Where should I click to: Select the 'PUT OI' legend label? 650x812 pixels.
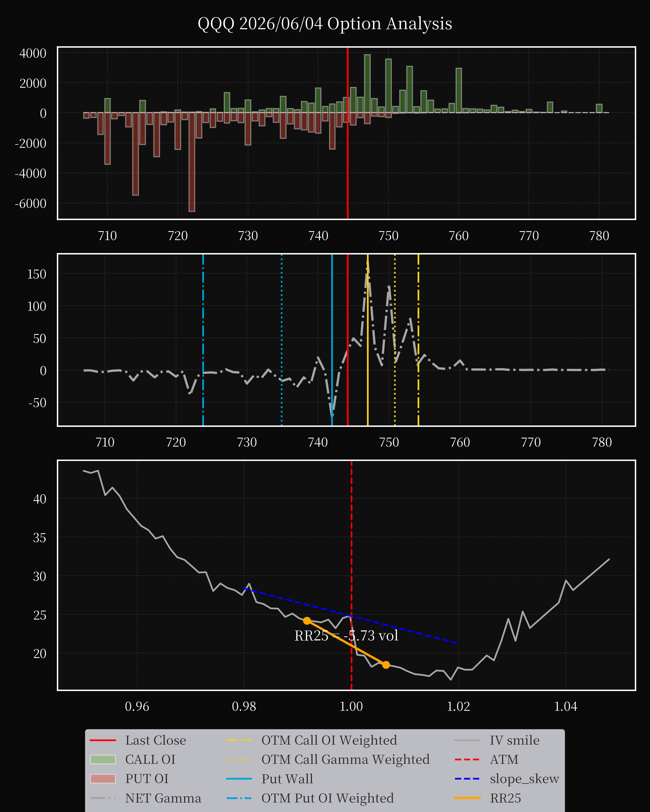(x=147, y=778)
